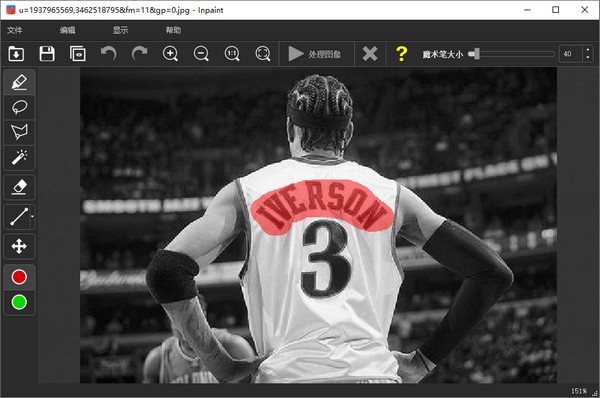This screenshot has height=398, width=600.
Task: Save image using the floppy disk icon
Action: pos(47,54)
